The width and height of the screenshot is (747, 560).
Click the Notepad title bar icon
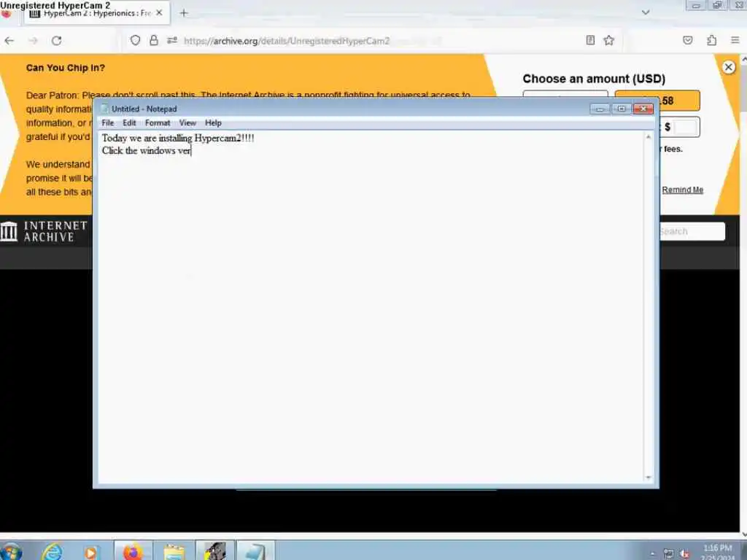pyautogui.click(x=105, y=109)
